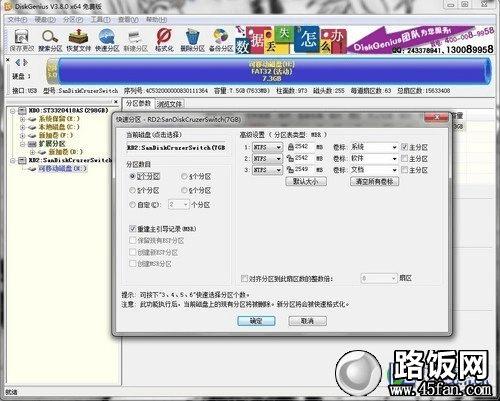
Task: Select 3 partitions (3个分区) radio option
Action: [133, 176]
